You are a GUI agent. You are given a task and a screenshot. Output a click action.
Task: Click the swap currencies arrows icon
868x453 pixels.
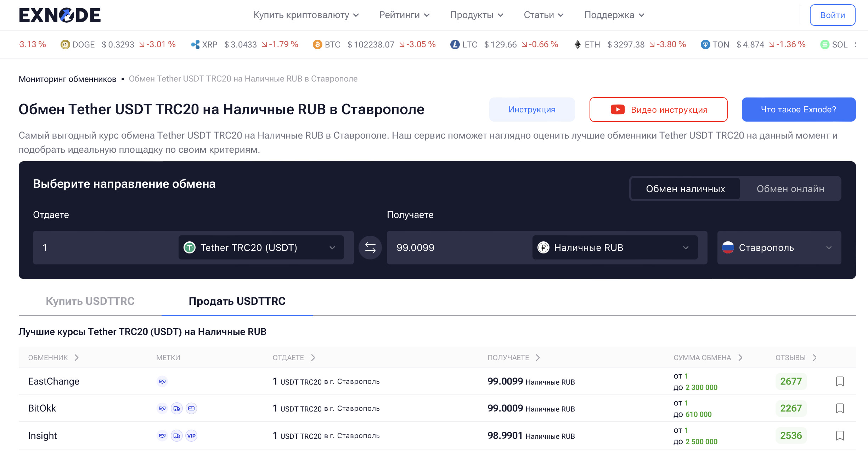(x=370, y=247)
